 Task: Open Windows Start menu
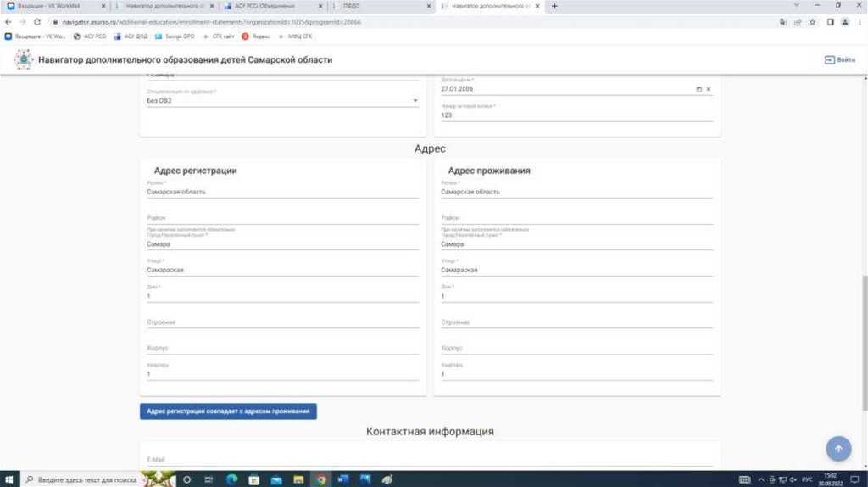coord(8,479)
